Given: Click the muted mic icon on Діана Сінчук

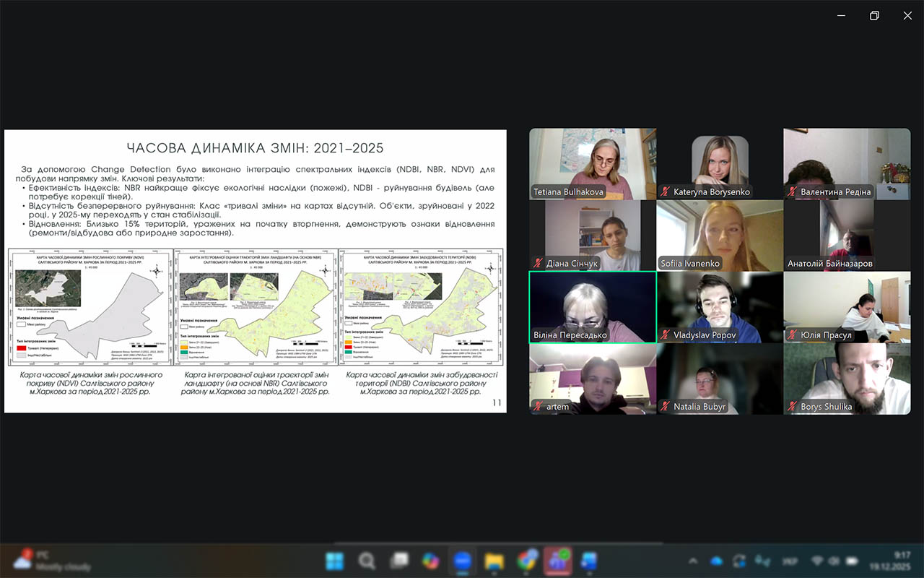Looking at the screenshot, I should click(x=538, y=264).
